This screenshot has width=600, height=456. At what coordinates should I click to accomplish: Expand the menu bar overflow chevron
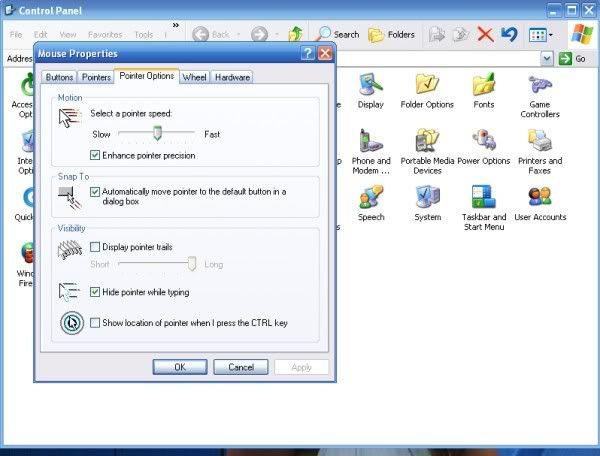click(176, 25)
